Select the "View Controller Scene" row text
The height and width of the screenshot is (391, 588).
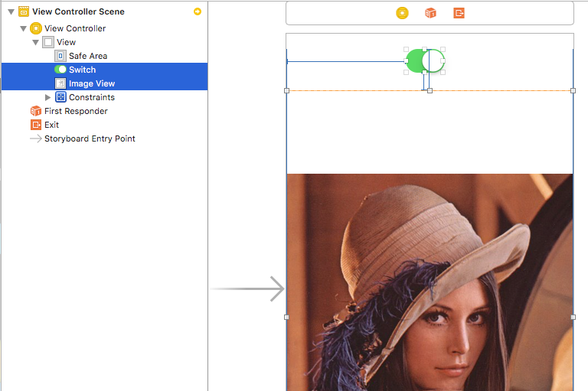click(x=78, y=11)
